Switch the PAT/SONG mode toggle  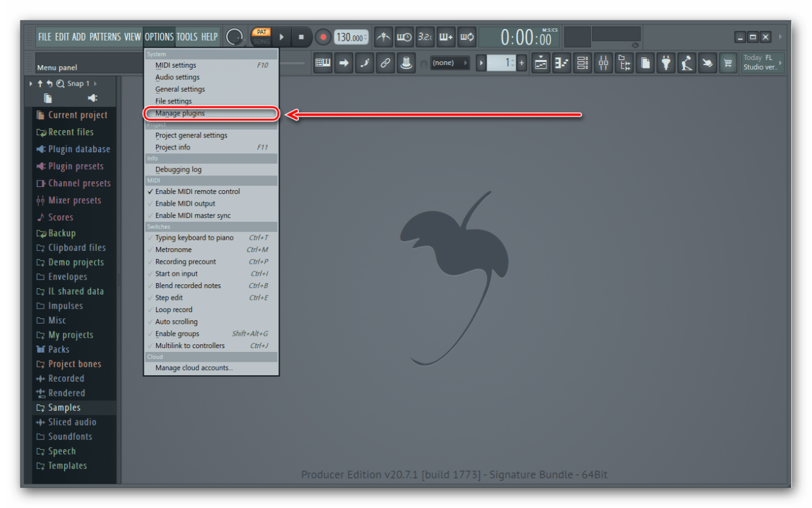(262, 37)
